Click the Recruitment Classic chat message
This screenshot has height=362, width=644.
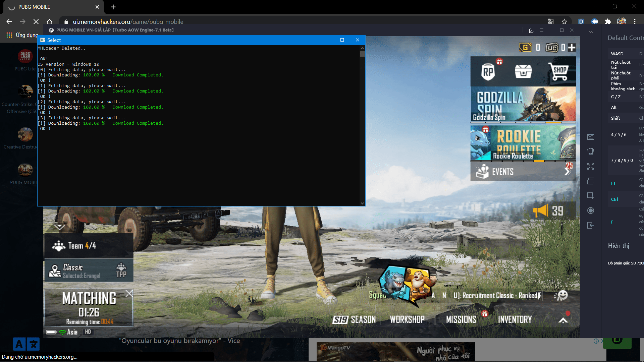pyautogui.click(x=497, y=296)
